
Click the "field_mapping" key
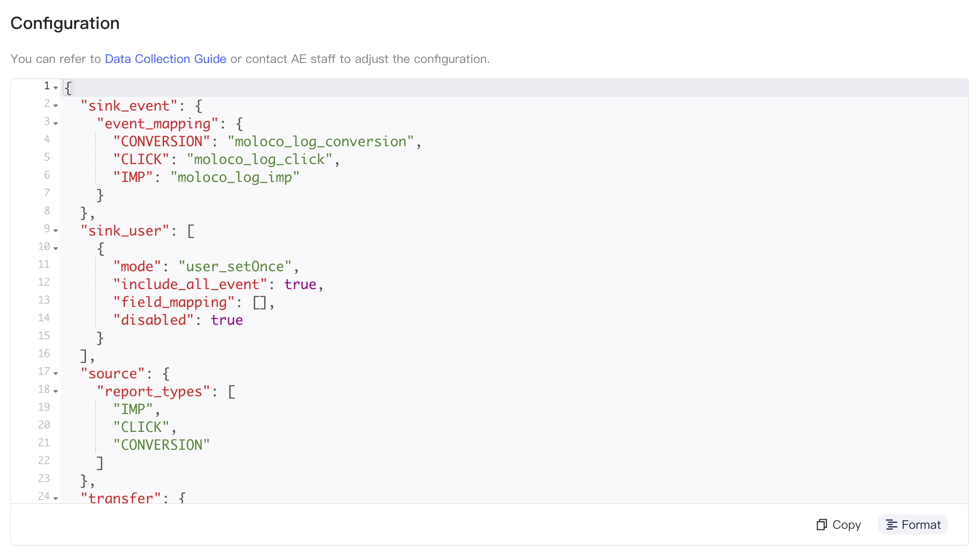tap(174, 302)
